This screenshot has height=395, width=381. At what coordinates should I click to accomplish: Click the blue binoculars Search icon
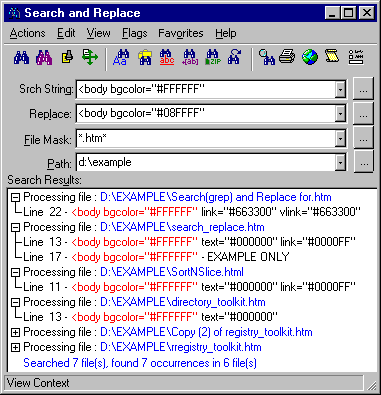tap(21, 57)
